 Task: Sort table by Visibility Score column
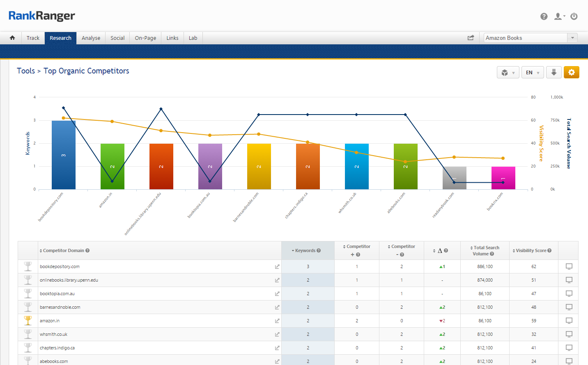click(533, 250)
